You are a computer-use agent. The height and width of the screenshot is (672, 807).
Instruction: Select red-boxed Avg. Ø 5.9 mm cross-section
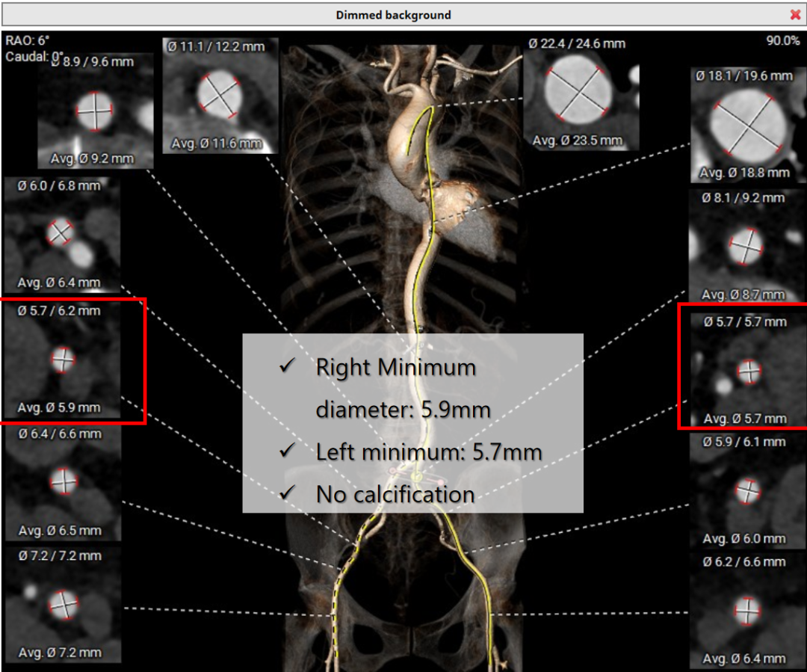[x=64, y=360]
